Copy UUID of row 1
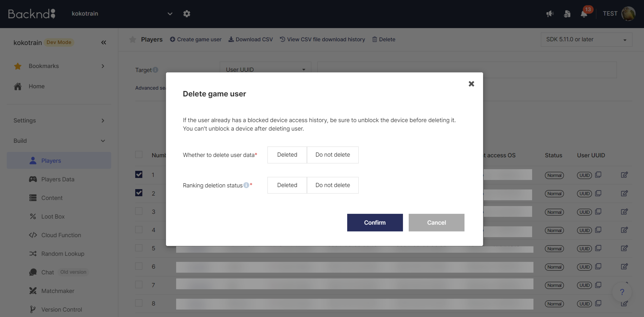 [x=598, y=175]
